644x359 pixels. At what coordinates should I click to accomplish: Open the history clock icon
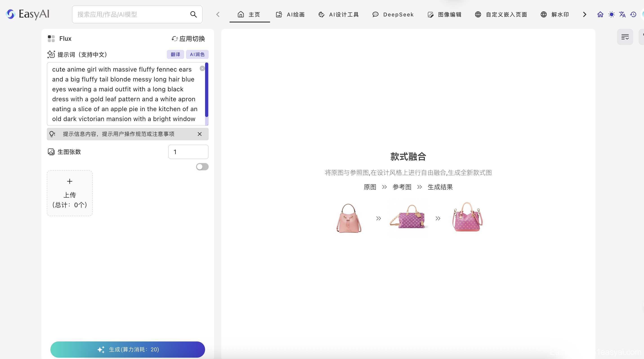click(x=633, y=14)
